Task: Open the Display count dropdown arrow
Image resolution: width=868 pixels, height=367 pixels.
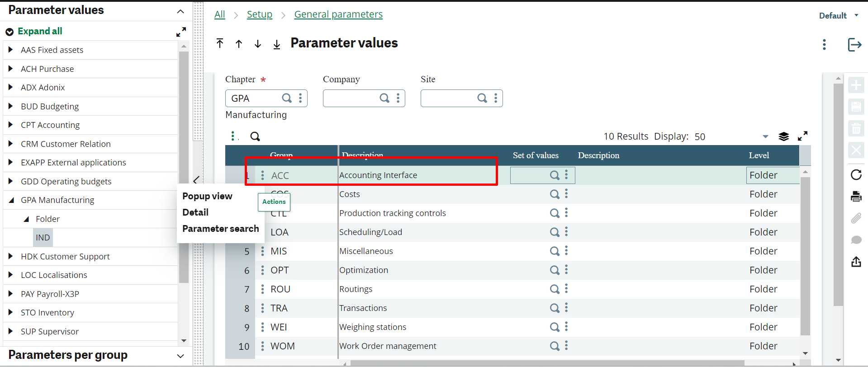Action: click(765, 136)
